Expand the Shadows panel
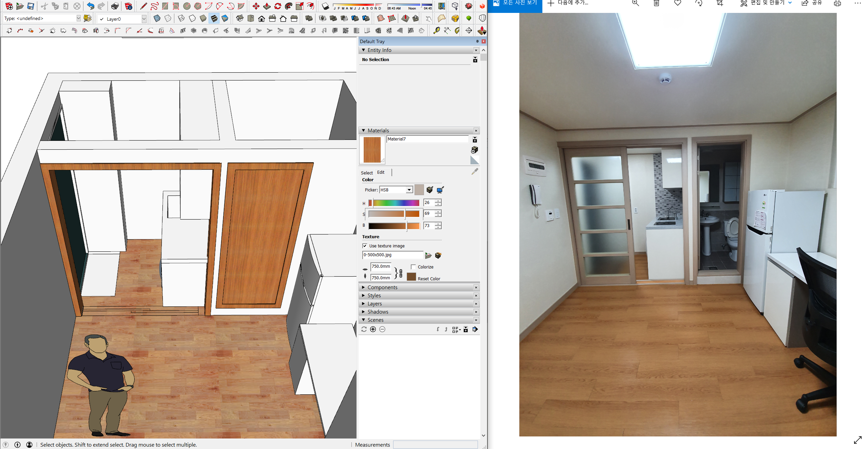 [378, 312]
